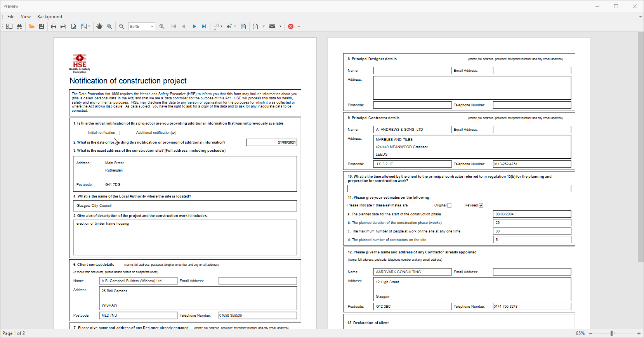Click the '13. Declaration of client' heading
The width and height of the screenshot is (644, 338).
tap(368, 323)
